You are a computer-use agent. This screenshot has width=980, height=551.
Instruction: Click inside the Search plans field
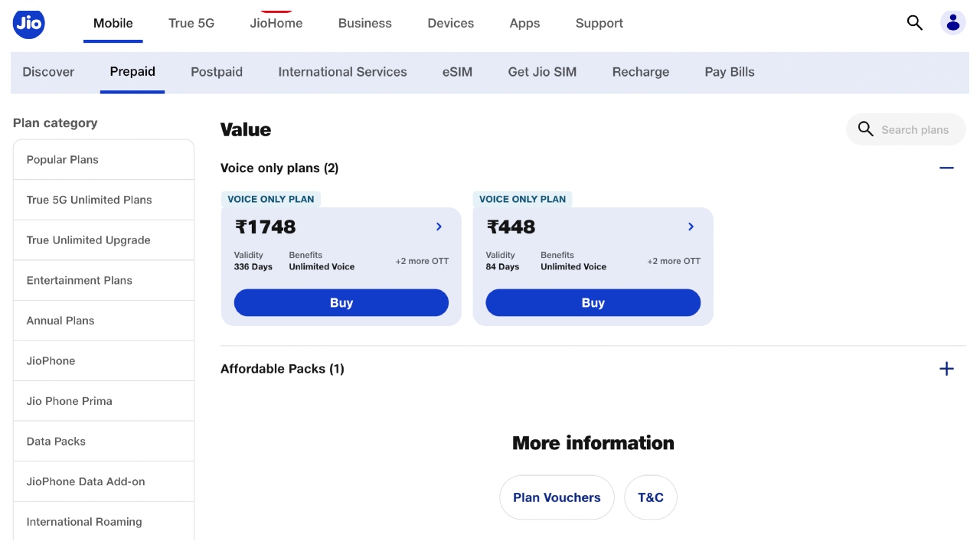[914, 130]
